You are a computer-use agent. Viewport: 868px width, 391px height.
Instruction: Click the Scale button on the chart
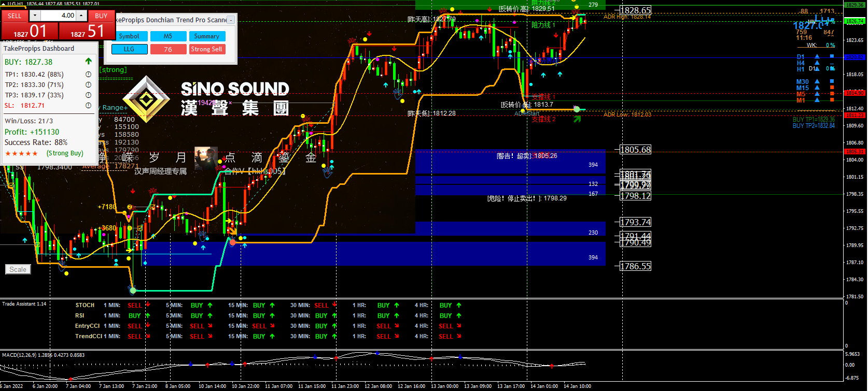pos(18,269)
